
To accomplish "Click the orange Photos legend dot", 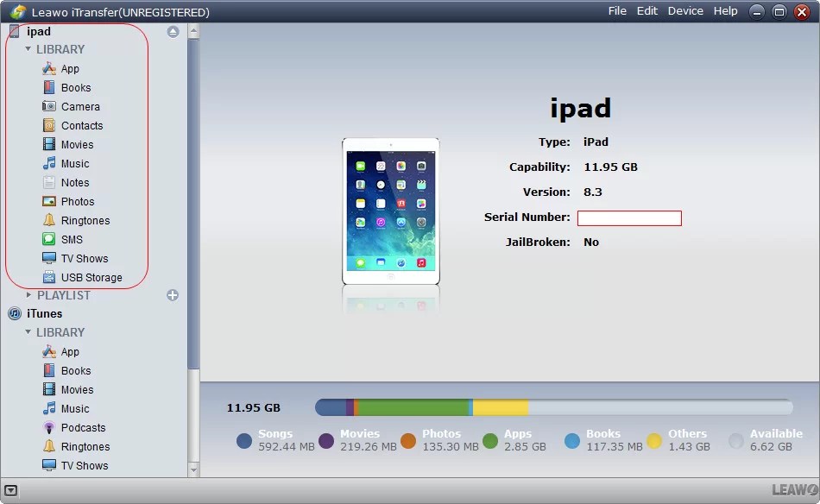I will pos(408,441).
